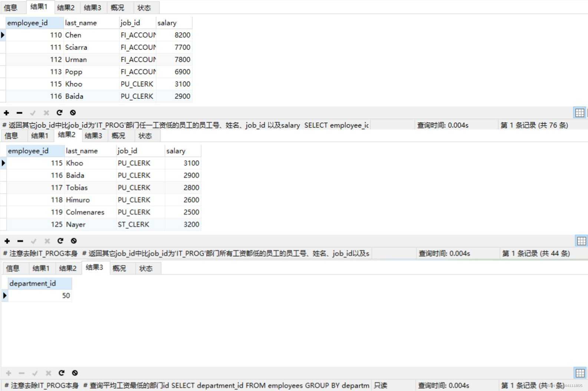Select the 结果2 tab in the department_id panel
The width and height of the screenshot is (588, 391).
click(x=68, y=269)
